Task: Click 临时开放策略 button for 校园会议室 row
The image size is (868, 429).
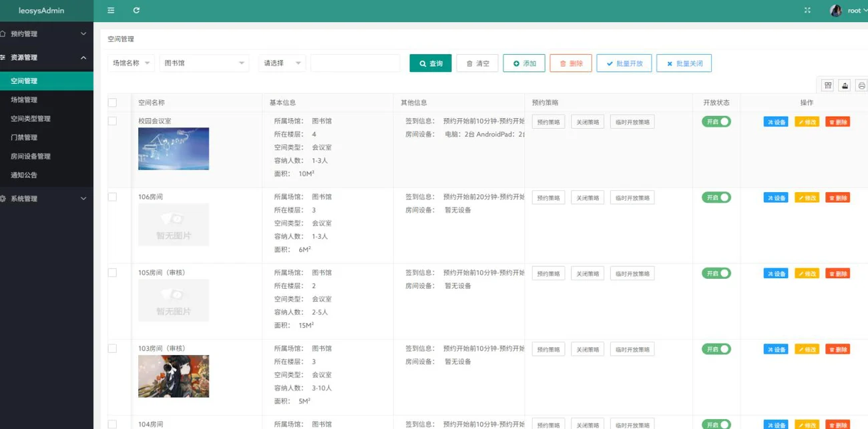Action: (x=632, y=122)
